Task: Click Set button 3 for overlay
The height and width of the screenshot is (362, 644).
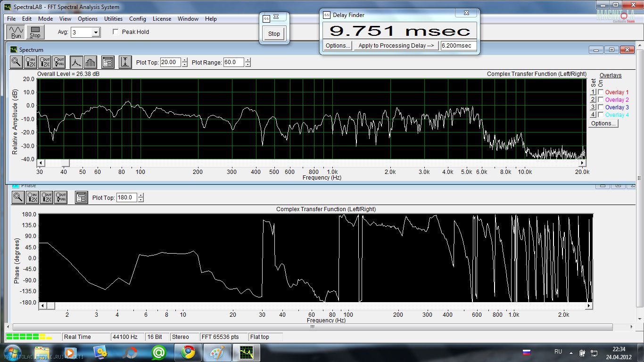Action: (x=593, y=107)
